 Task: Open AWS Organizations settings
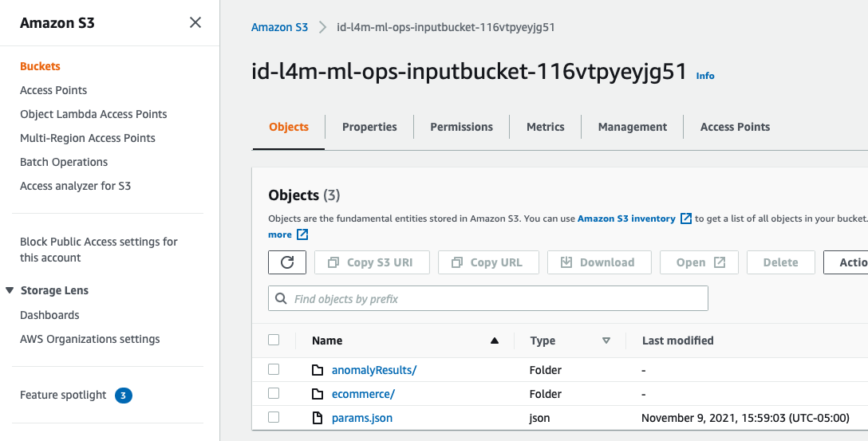pos(89,339)
